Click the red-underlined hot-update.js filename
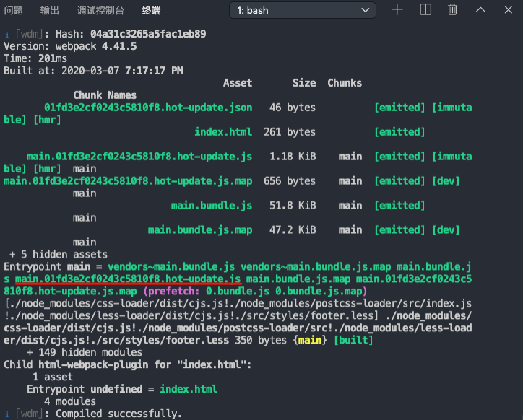The height and width of the screenshot is (420, 523). pyautogui.click(x=128, y=279)
